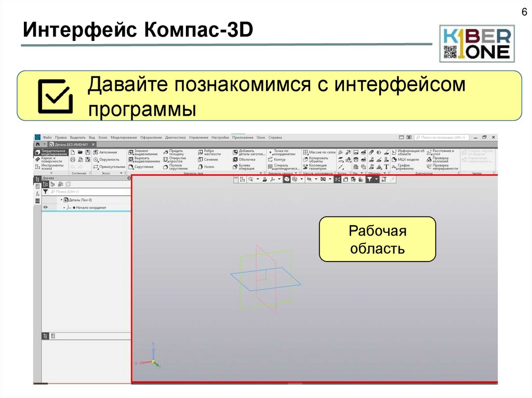Click Добавить деталь-заготовку command
The image size is (532, 398).
point(249,153)
